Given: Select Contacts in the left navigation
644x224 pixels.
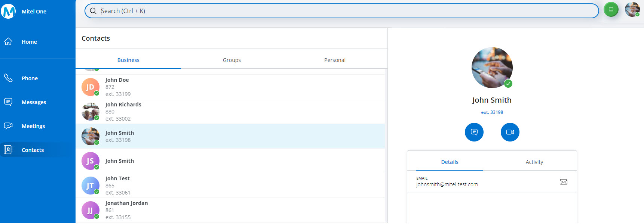Looking at the screenshot, I should 33,150.
